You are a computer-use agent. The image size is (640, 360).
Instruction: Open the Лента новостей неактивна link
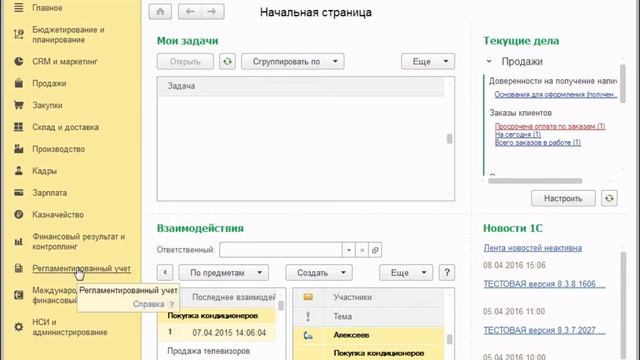(x=533, y=248)
